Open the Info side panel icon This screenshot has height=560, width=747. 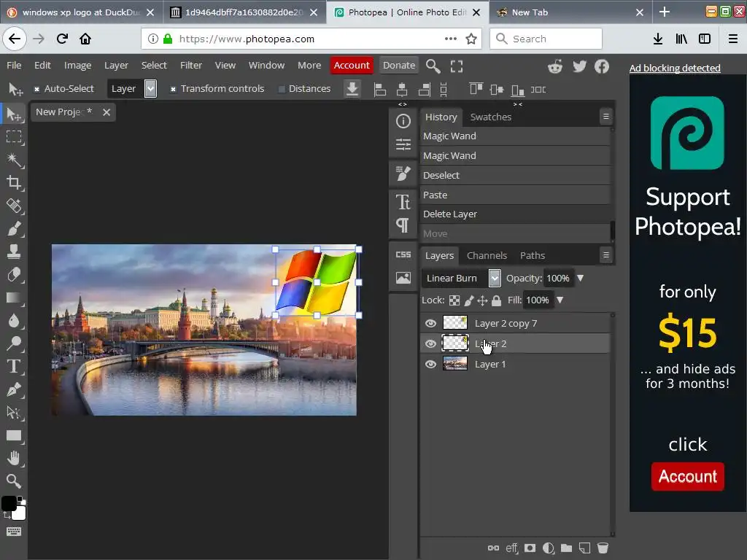coord(403,122)
